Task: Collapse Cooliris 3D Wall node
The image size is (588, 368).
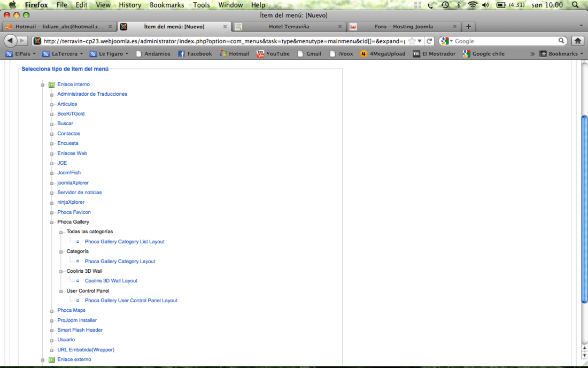Action: (61, 272)
